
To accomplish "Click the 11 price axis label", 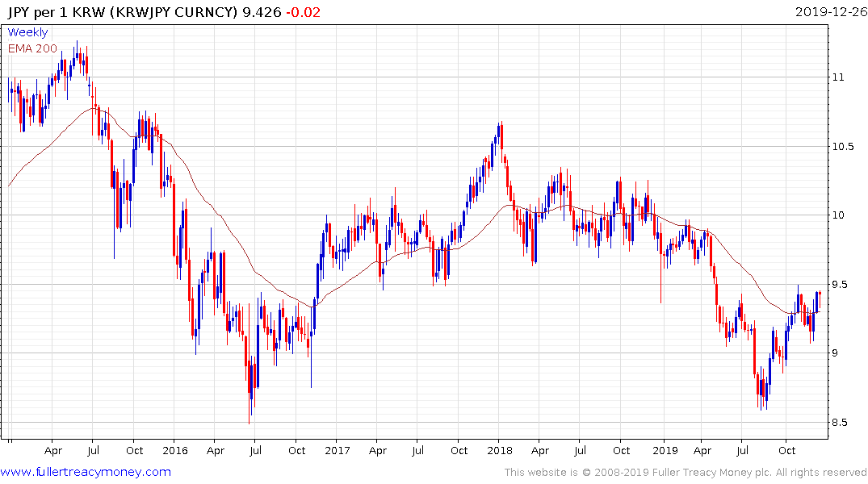I will (838, 77).
